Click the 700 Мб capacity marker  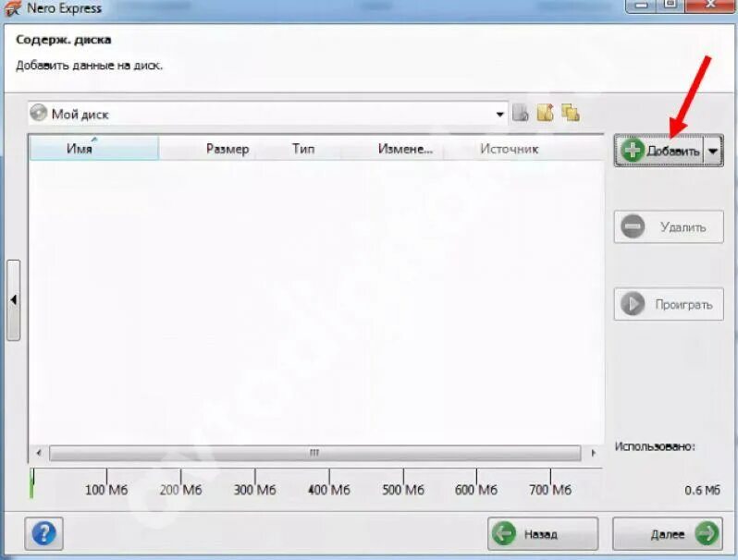point(550,490)
